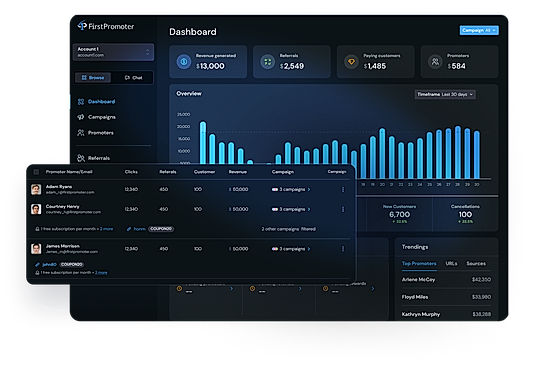Viewport: 543px width, 368px height.
Task: Click the $1,485 paying customers value
Action: (375, 66)
